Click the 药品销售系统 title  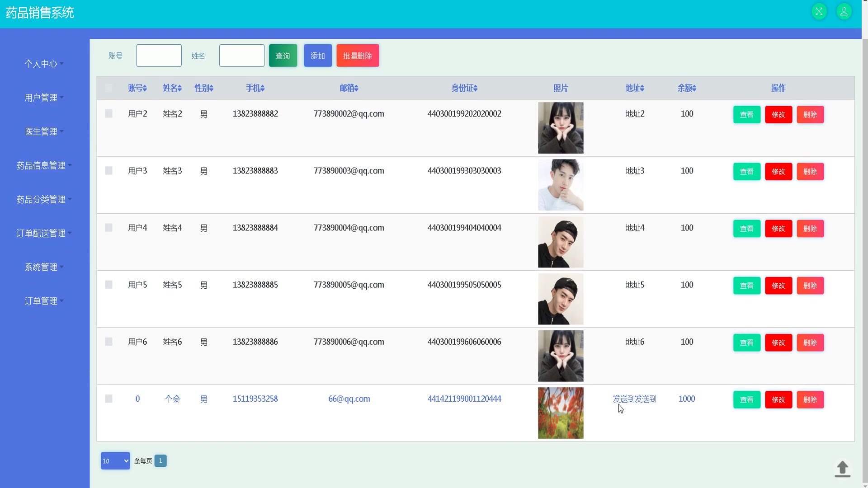pyautogui.click(x=40, y=13)
